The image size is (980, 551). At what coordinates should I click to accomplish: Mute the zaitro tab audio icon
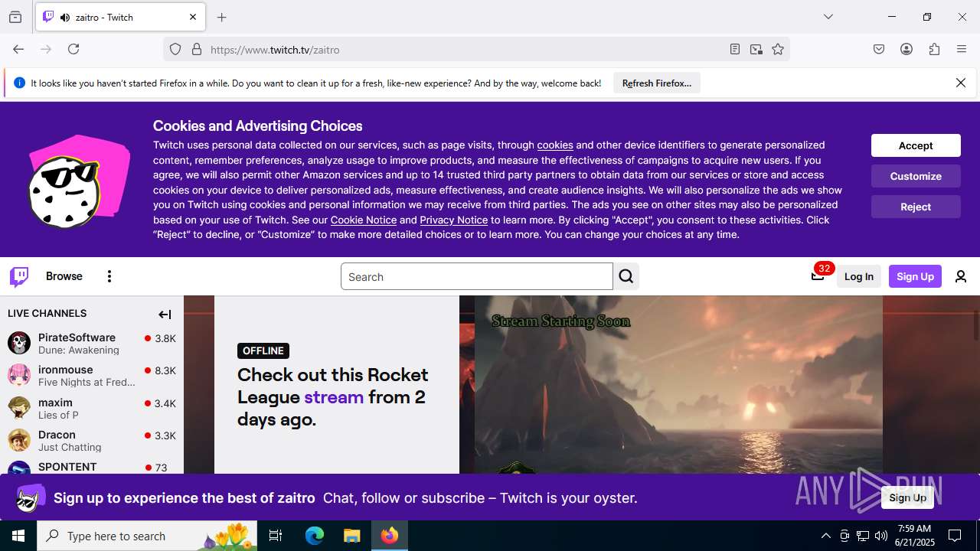65,18
